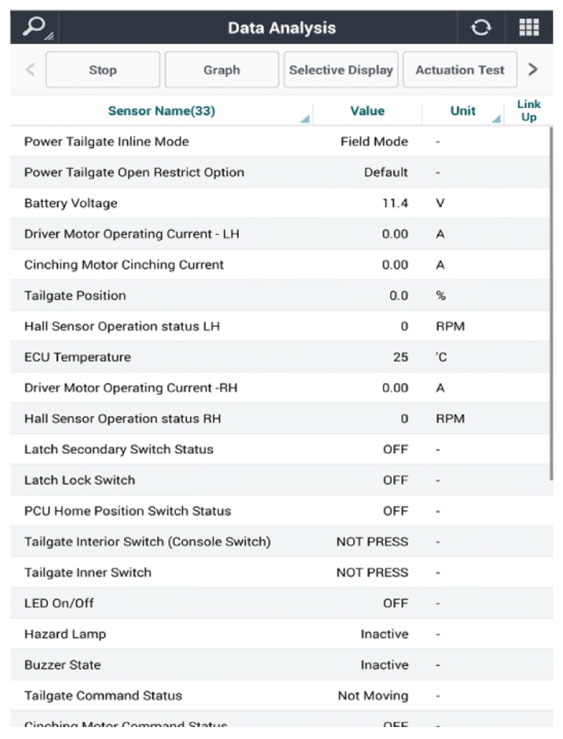Image resolution: width=563 pixels, height=739 pixels.
Task: Click the refresh icon in header
Action: click(481, 27)
